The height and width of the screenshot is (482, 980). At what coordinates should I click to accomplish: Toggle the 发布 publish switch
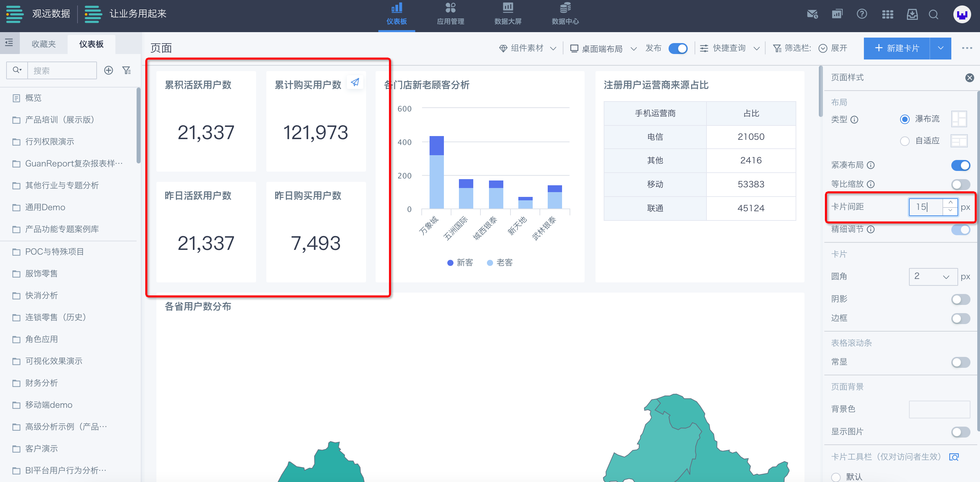pyautogui.click(x=677, y=48)
